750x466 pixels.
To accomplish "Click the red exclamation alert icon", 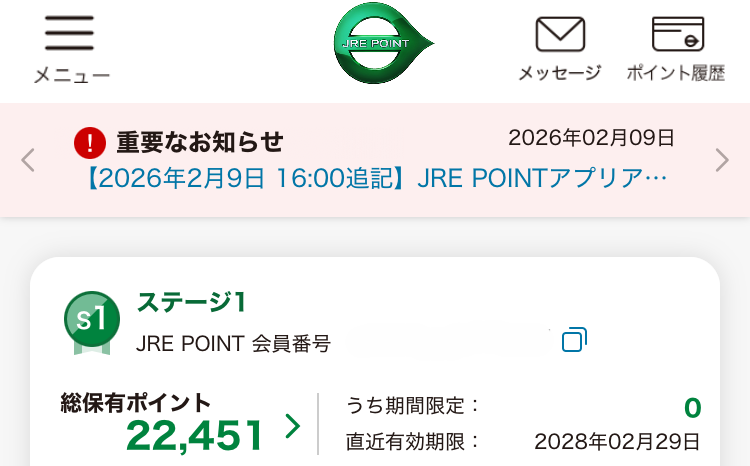I will [x=90, y=143].
